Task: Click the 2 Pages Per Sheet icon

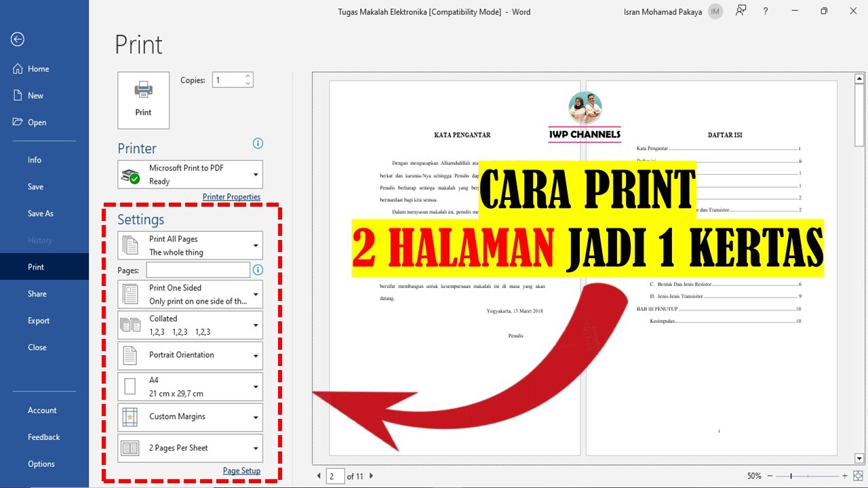Action: coord(130,448)
